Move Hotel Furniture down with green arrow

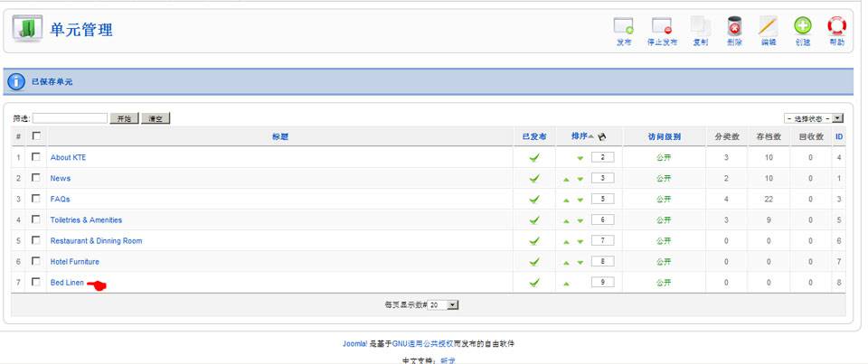(x=580, y=263)
